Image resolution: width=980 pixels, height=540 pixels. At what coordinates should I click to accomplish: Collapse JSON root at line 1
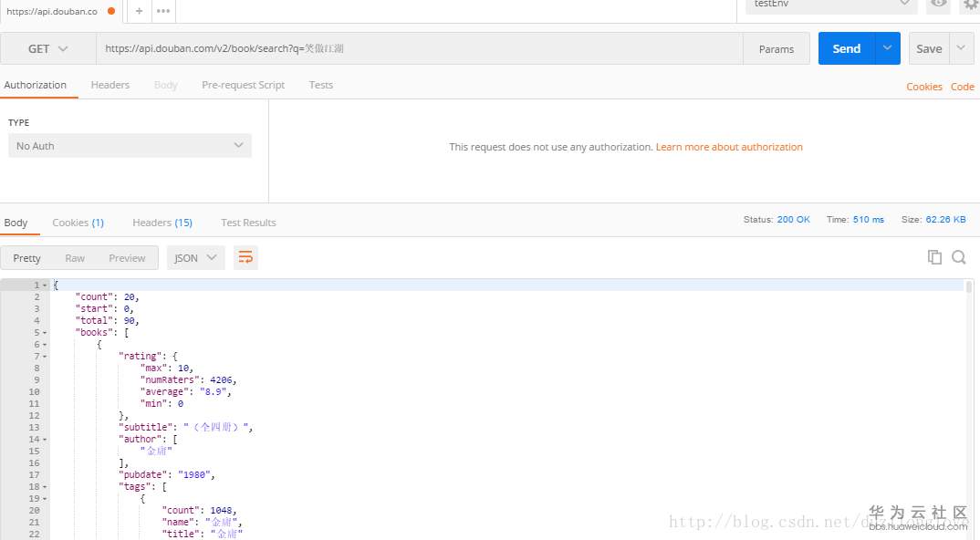click(x=45, y=285)
